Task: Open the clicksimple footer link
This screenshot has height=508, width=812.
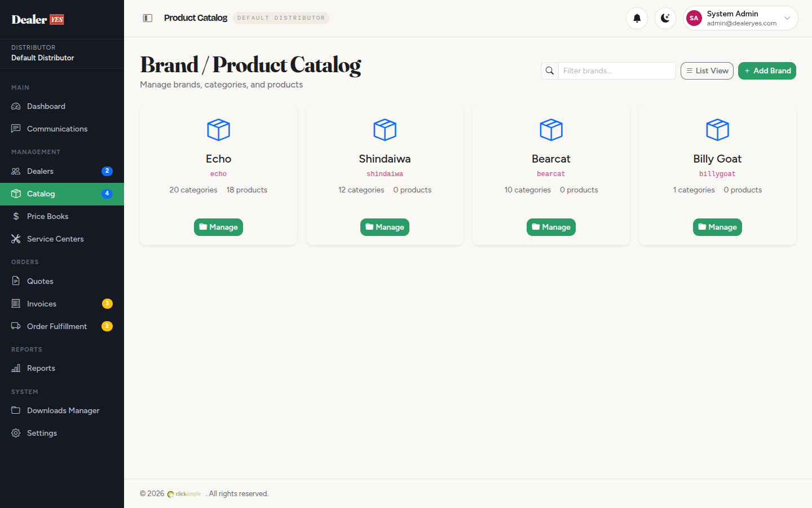Action: pyautogui.click(x=184, y=494)
